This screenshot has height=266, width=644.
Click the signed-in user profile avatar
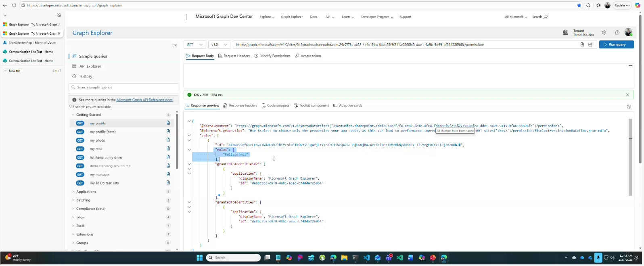(628, 32)
